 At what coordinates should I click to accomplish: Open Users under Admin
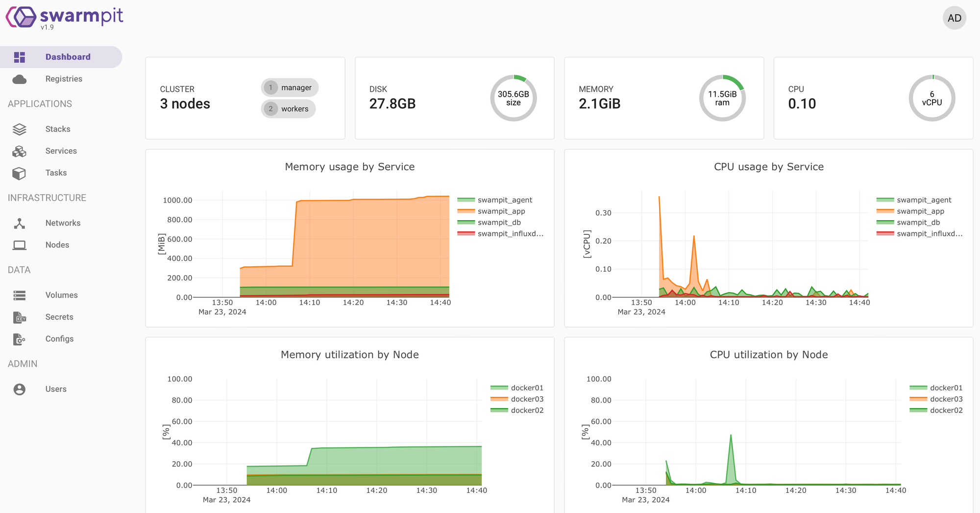tap(61, 389)
